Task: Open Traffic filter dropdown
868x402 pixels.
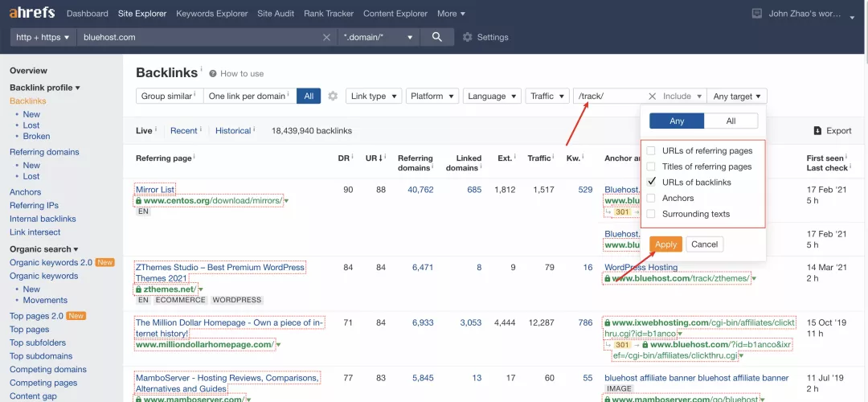Action: click(547, 96)
